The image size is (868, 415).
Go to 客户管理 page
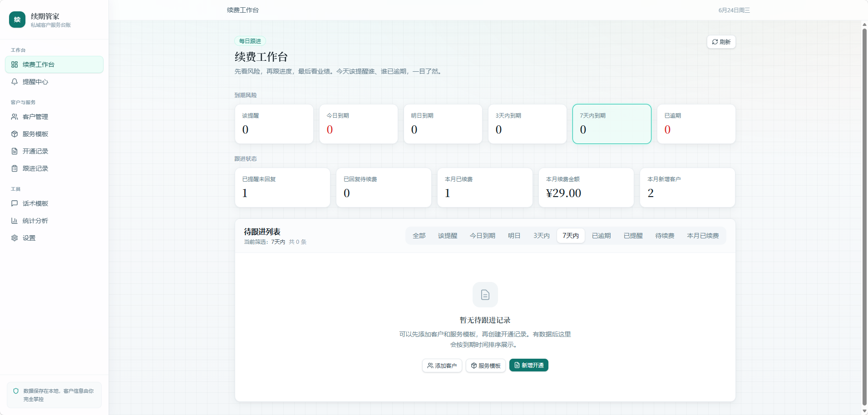tap(54, 117)
